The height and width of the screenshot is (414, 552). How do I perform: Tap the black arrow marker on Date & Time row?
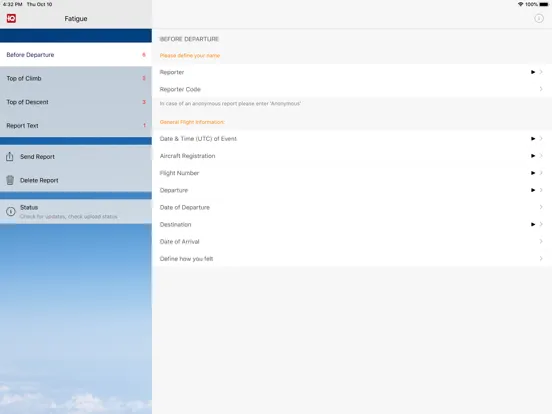pyautogui.click(x=533, y=139)
